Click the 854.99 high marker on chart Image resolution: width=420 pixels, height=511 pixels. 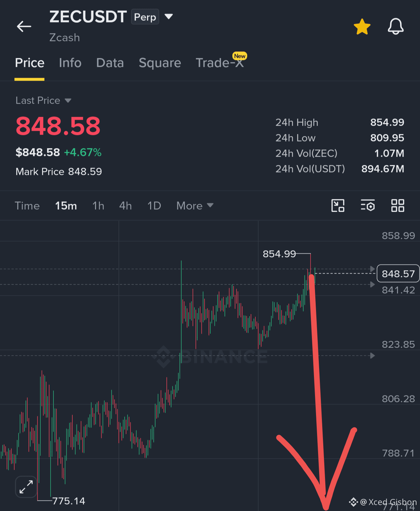(x=279, y=254)
